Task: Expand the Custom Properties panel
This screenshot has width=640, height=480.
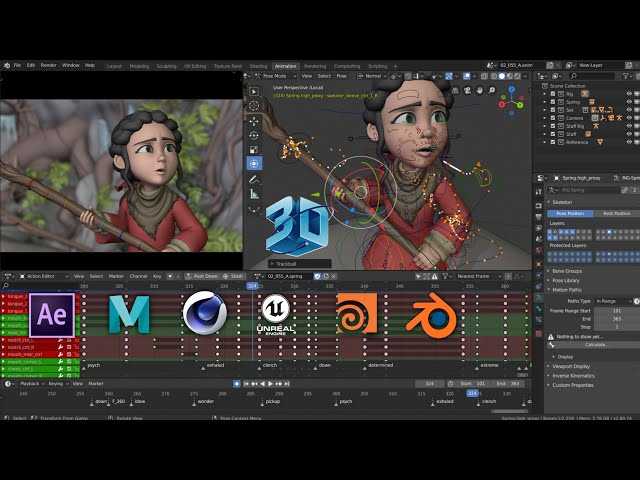Action: click(572, 385)
